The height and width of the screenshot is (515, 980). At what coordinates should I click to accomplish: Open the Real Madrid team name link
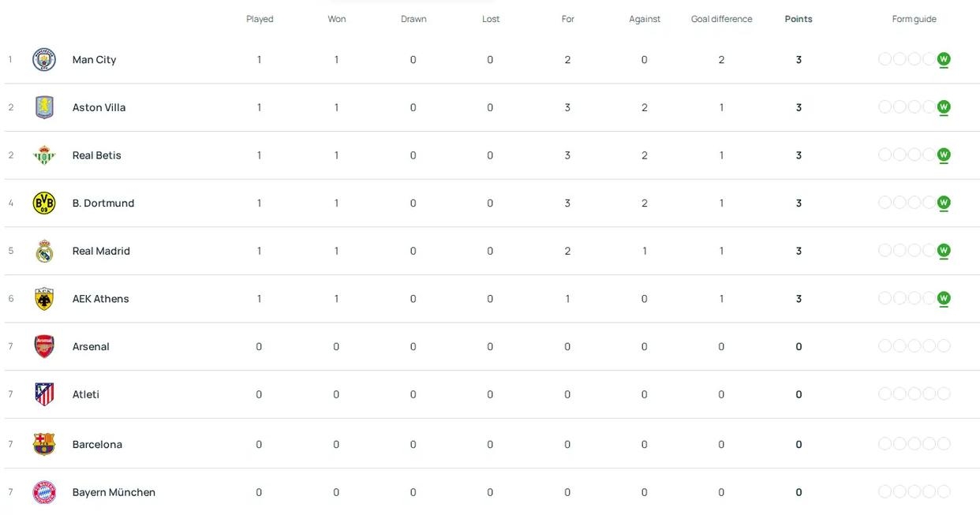point(101,251)
